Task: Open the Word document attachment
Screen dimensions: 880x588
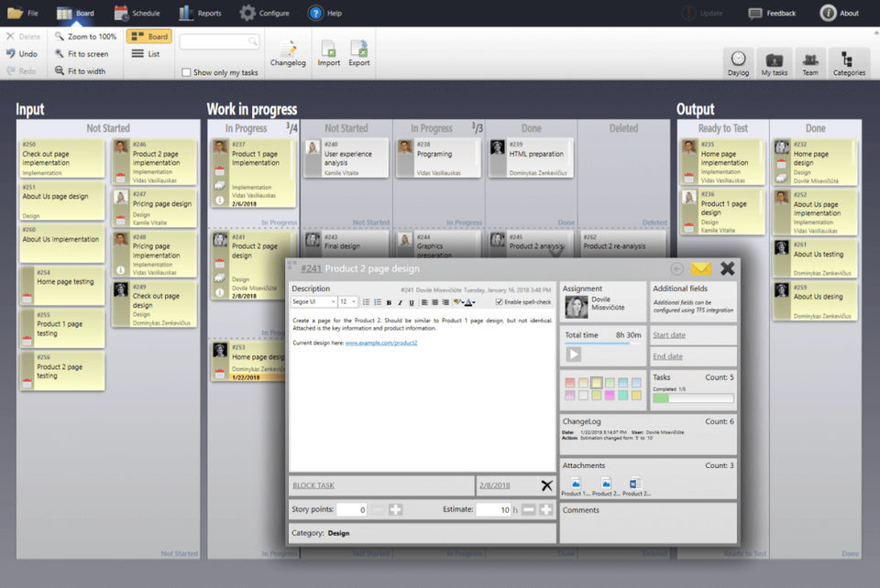Action: 635,486
